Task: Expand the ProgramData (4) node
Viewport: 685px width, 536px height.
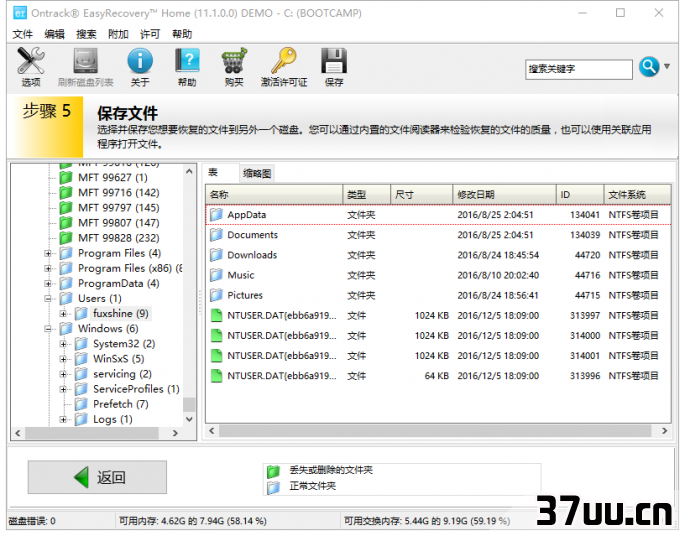Action: (x=48, y=284)
